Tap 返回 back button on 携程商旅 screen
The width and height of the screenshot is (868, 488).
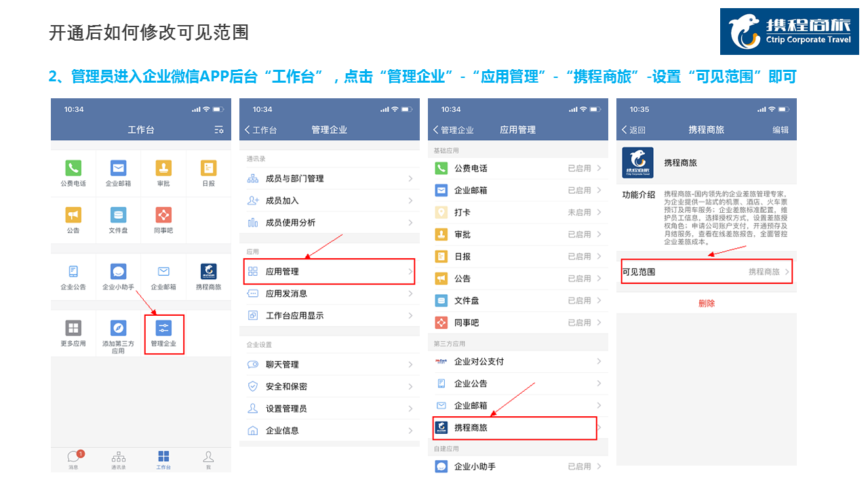(x=633, y=129)
